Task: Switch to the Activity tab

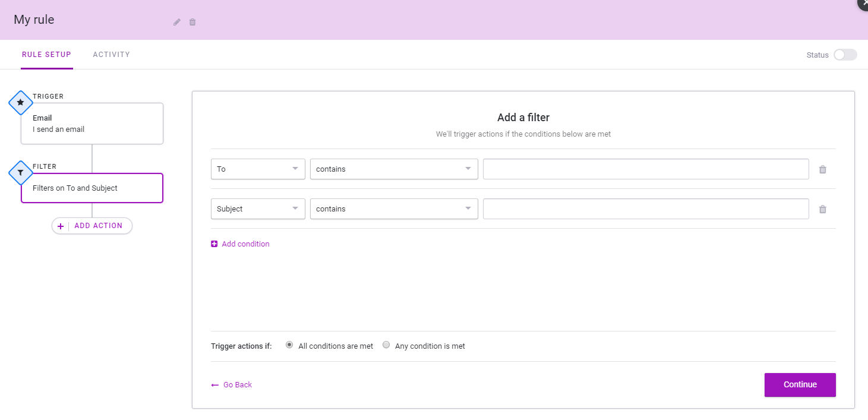Action: [x=111, y=55]
